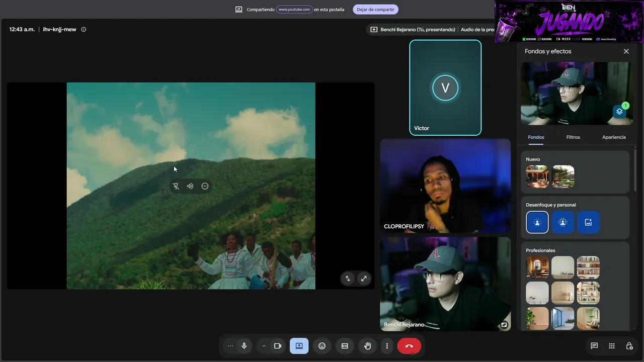The image size is (644, 362).
Task: Toggle the slight background blur option
Action: click(537, 222)
